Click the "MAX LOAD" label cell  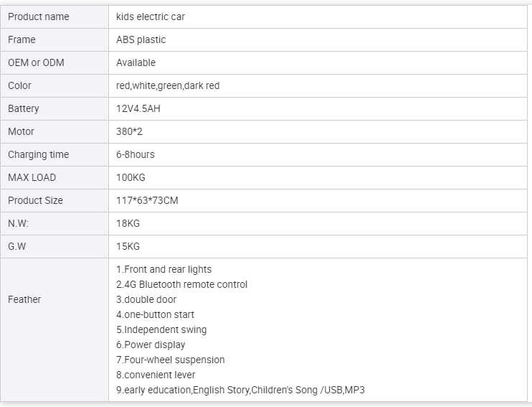[32, 177]
